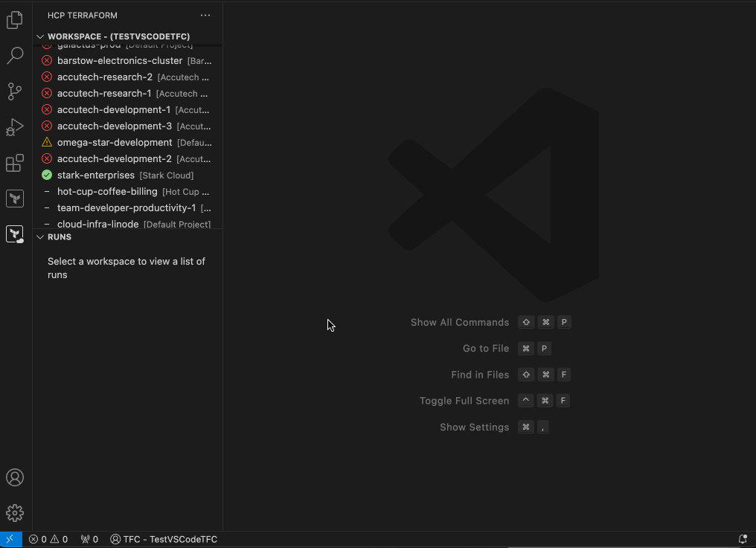Select accutech-development-1 workspace

[x=127, y=110]
